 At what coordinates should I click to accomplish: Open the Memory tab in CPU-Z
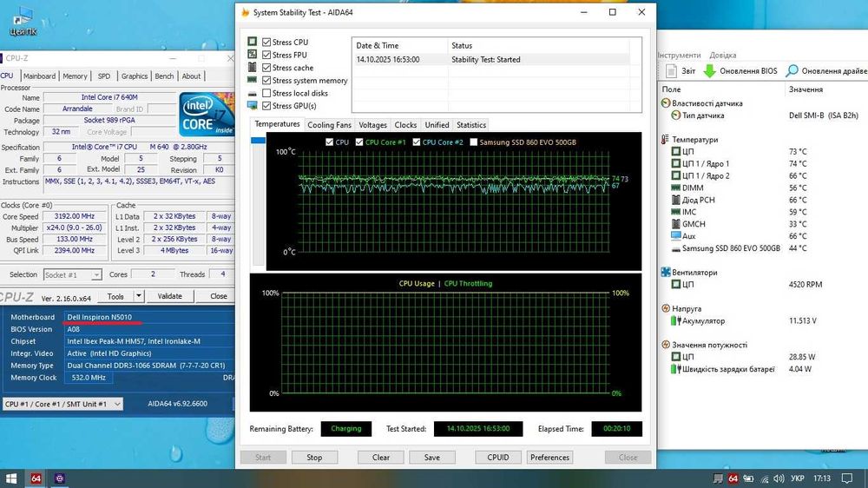tap(75, 76)
